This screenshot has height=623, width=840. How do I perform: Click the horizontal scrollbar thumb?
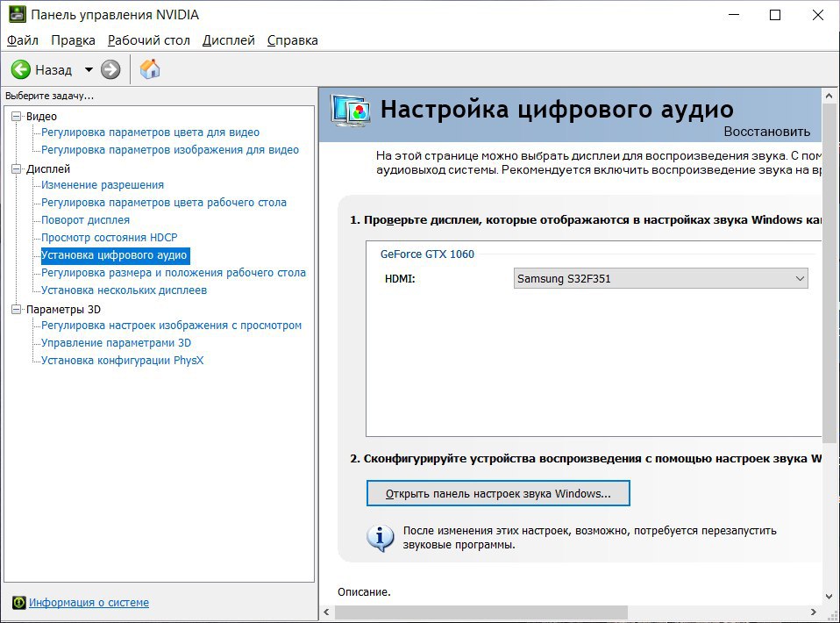tap(481, 612)
